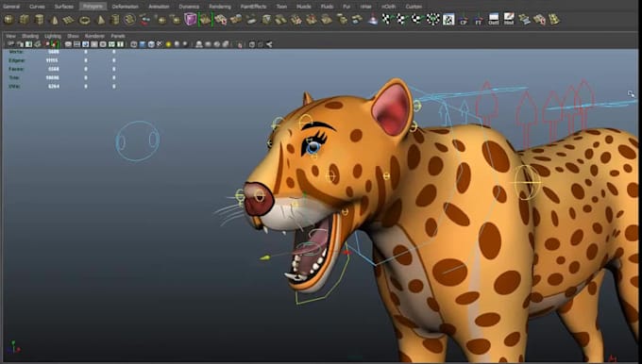Select the green jaw arrow control

point(265,257)
